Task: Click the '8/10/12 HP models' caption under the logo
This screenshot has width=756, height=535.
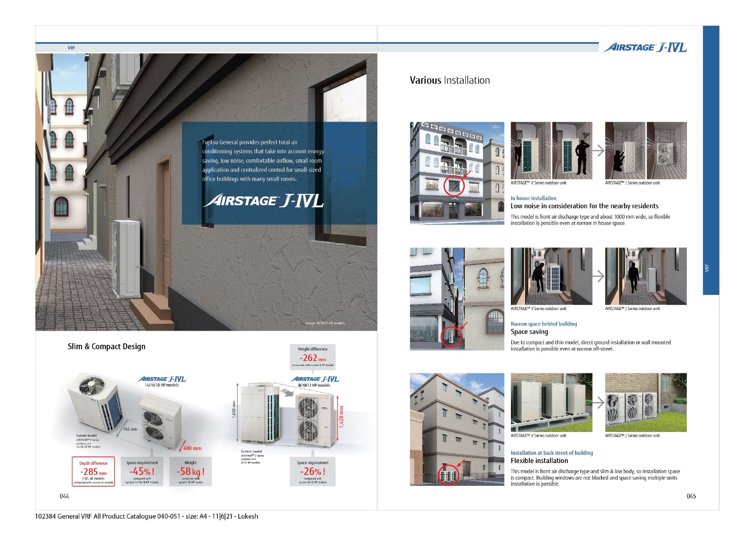Action: pyautogui.click(x=314, y=385)
